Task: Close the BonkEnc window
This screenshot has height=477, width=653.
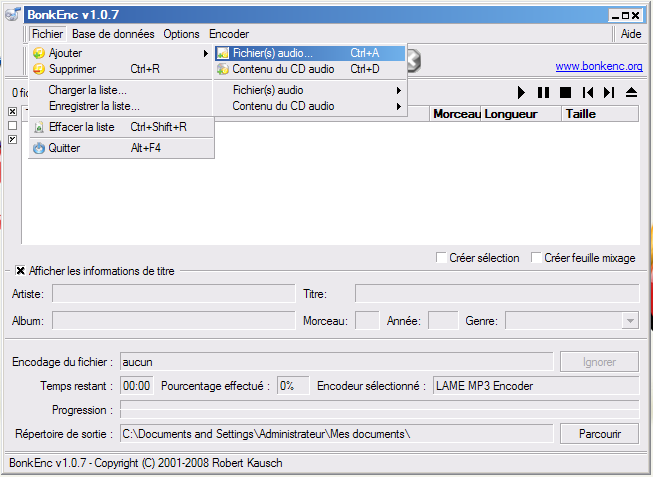Action: [636, 16]
